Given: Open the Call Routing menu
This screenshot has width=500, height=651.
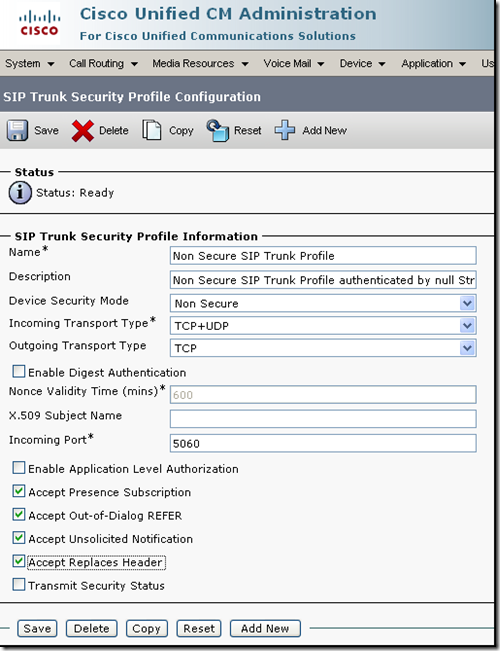Looking at the screenshot, I should pyautogui.click(x=103, y=64).
